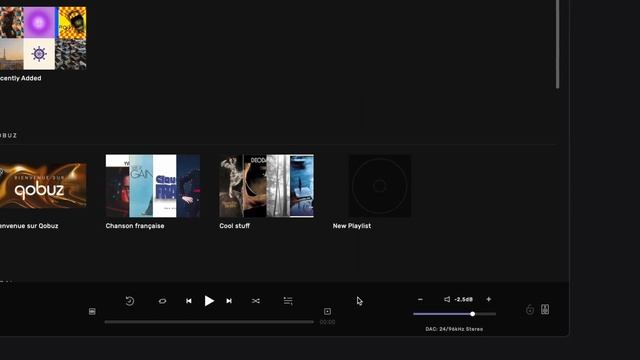Image resolution: width=640 pixels, height=360 pixels.
Task: Click the vertical scrollbar thumb
Action: (557, 44)
